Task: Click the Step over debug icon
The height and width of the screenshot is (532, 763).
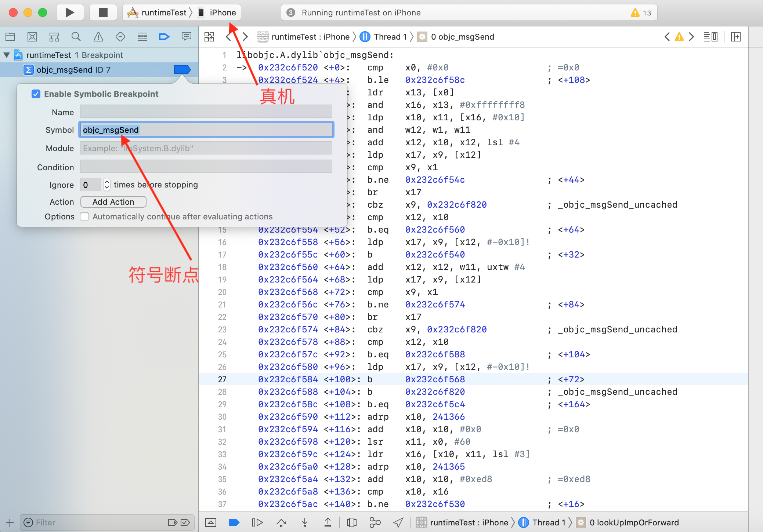Action: click(281, 522)
